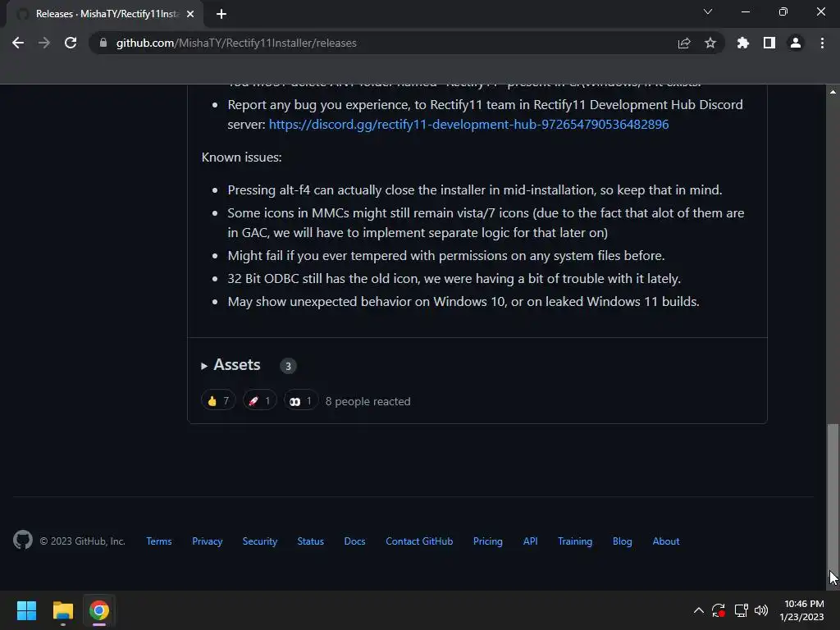Show hidden system tray icons

699,610
